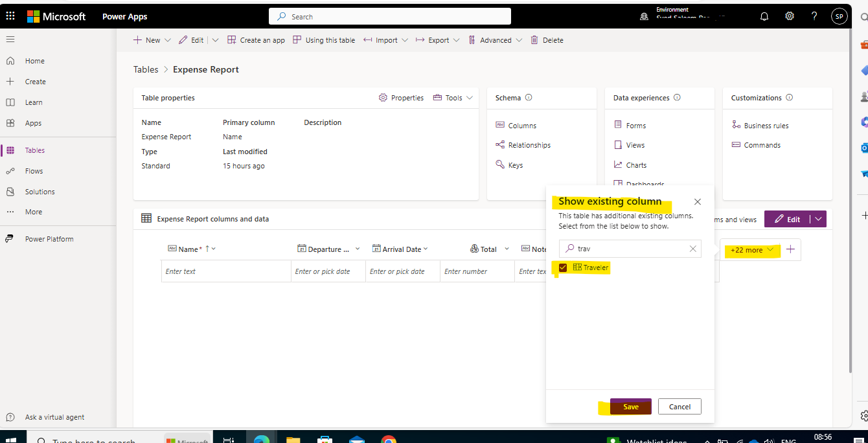Click the purple Edit button
Screen dimensions: 868x443
click(788, 219)
